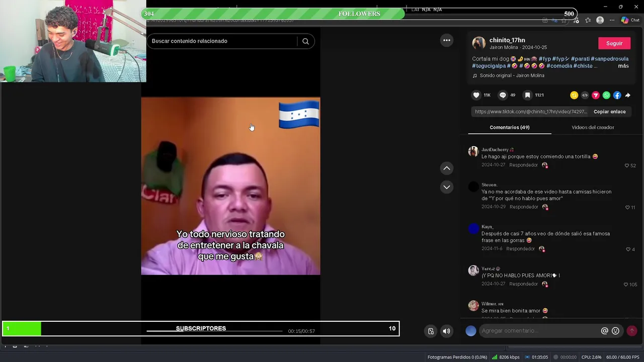Open the #tegucigalpa hashtag

tap(488, 66)
